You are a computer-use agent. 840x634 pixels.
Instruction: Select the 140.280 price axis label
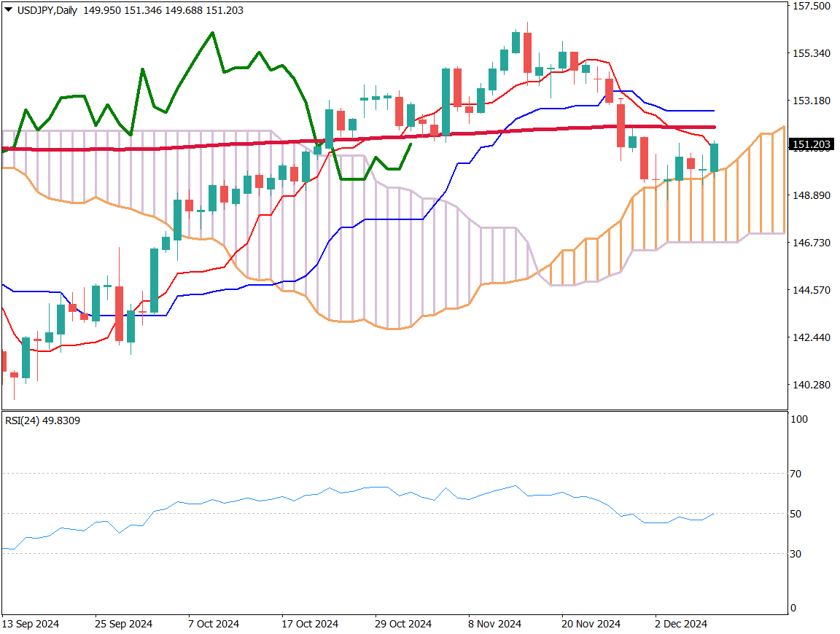pos(812,385)
